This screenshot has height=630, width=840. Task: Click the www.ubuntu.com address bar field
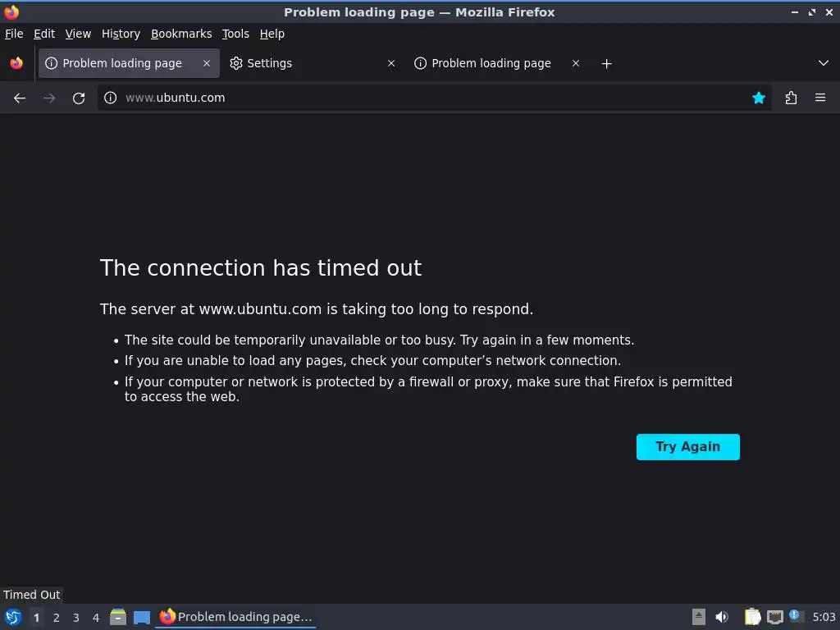[434, 98]
